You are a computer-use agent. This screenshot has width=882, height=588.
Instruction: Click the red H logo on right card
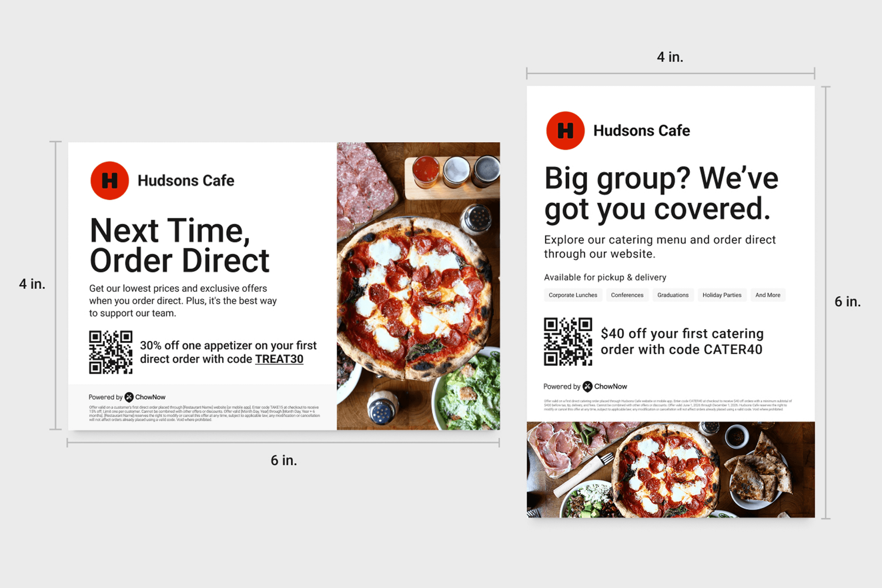[565, 131]
